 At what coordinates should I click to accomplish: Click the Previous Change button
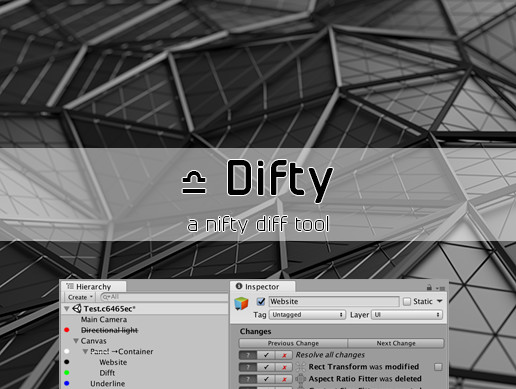pyautogui.click(x=293, y=343)
